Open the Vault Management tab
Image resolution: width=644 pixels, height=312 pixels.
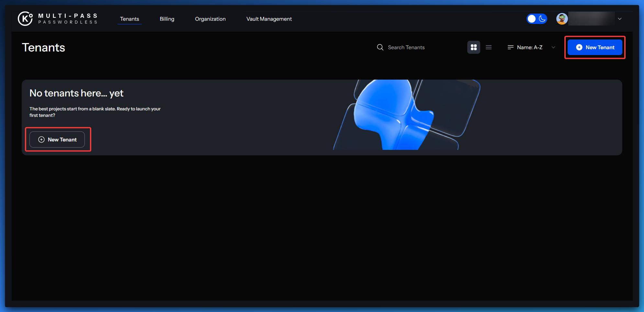(269, 19)
